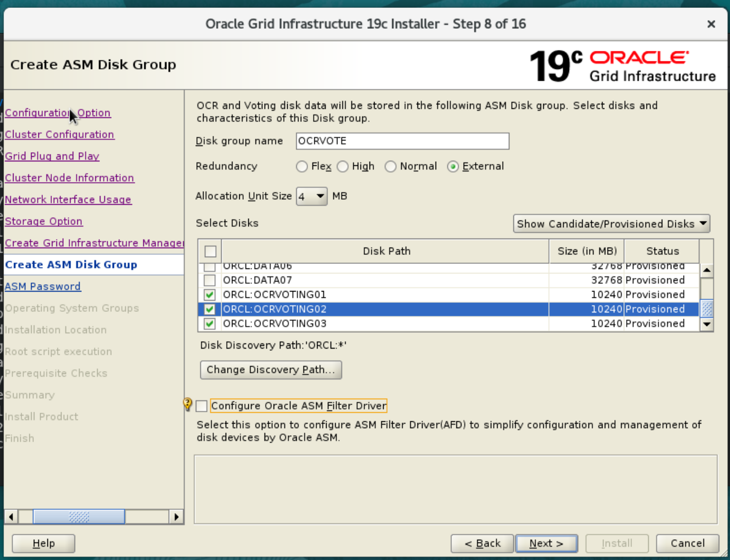Viewport: 730px width, 560px height.
Task: Check the ORCL:DATA07 disk checkbox
Action: point(210,280)
